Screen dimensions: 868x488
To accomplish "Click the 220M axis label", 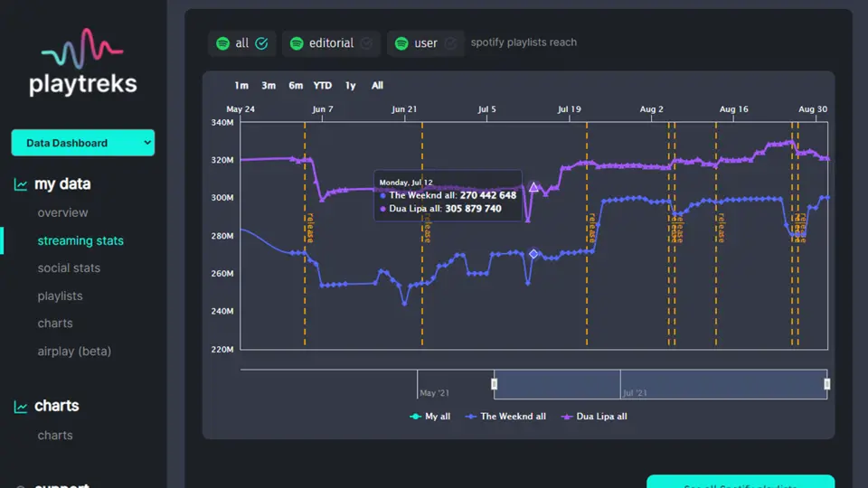I will pyautogui.click(x=222, y=349).
